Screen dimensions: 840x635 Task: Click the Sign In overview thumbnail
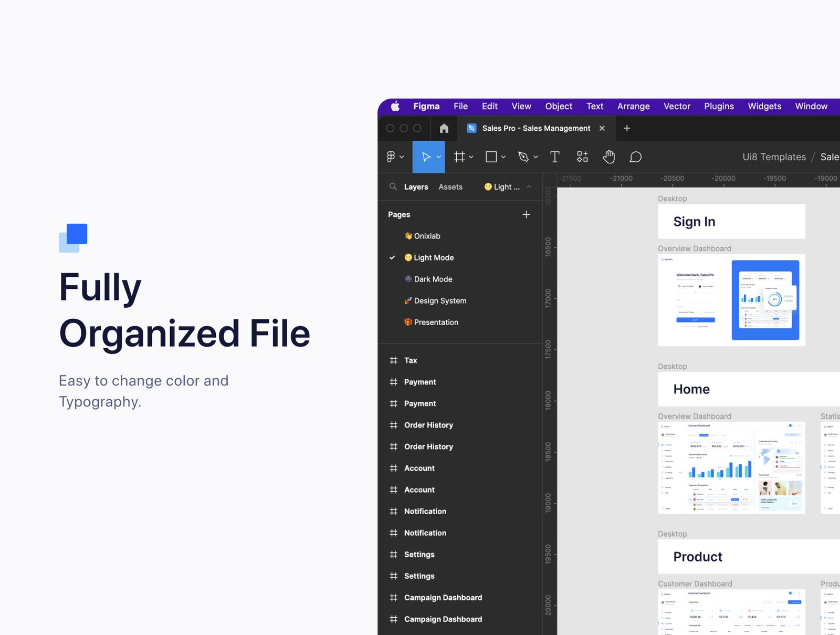click(x=731, y=300)
